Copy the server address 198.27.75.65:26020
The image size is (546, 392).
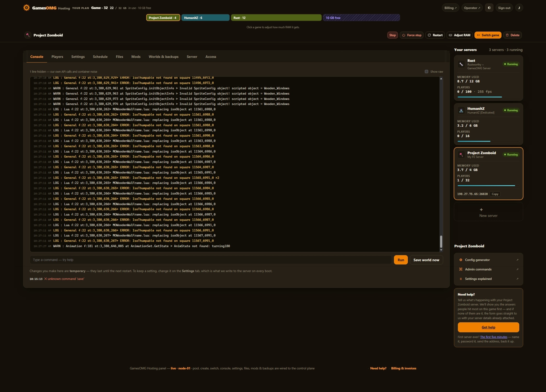[495, 194]
